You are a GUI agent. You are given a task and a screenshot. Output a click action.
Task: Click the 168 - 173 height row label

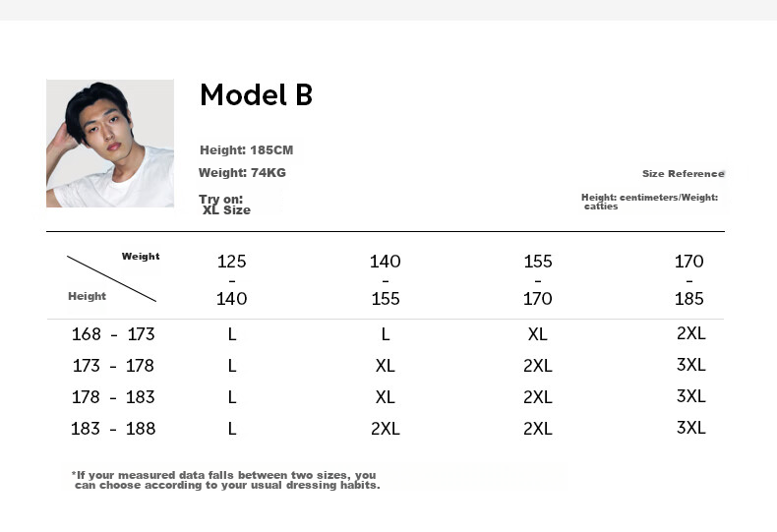pos(113,334)
